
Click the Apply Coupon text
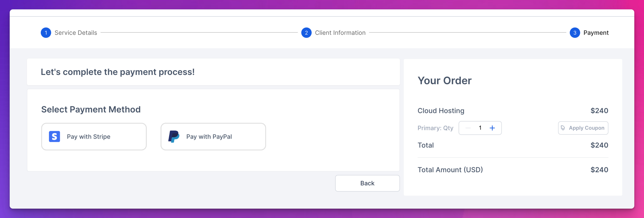point(586,128)
